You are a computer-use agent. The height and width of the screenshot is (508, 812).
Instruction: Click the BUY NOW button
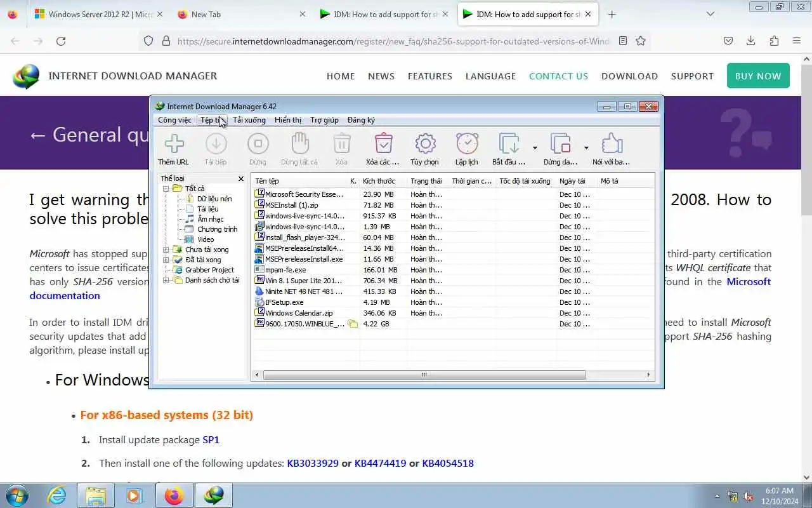point(758,76)
